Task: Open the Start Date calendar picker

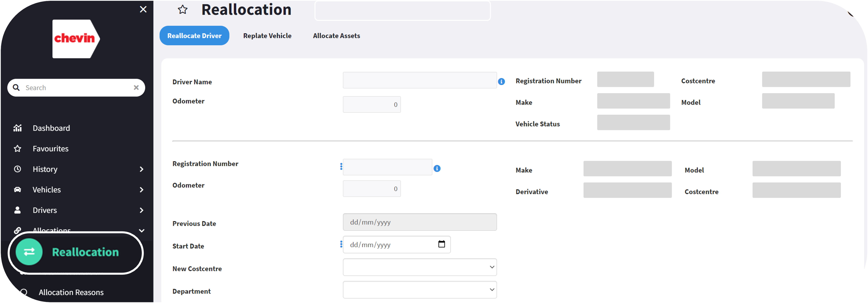Action: pyautogui.click(x=441, y=244)
